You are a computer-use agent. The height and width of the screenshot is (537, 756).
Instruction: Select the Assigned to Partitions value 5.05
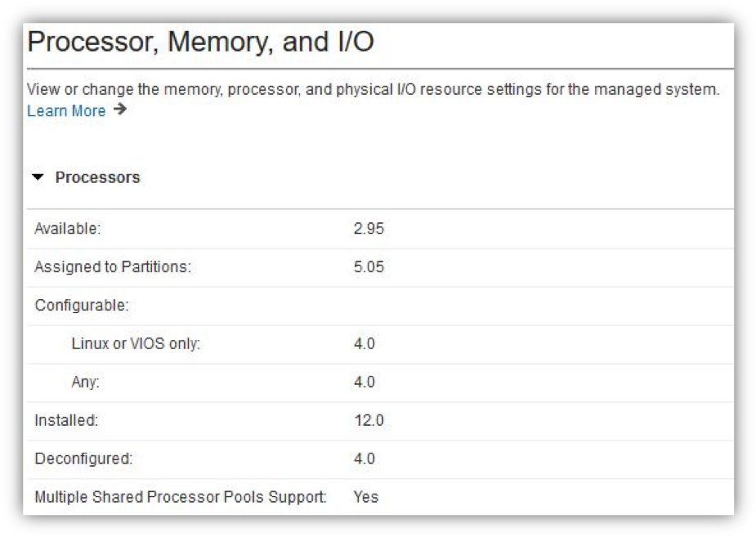[369, 266]
